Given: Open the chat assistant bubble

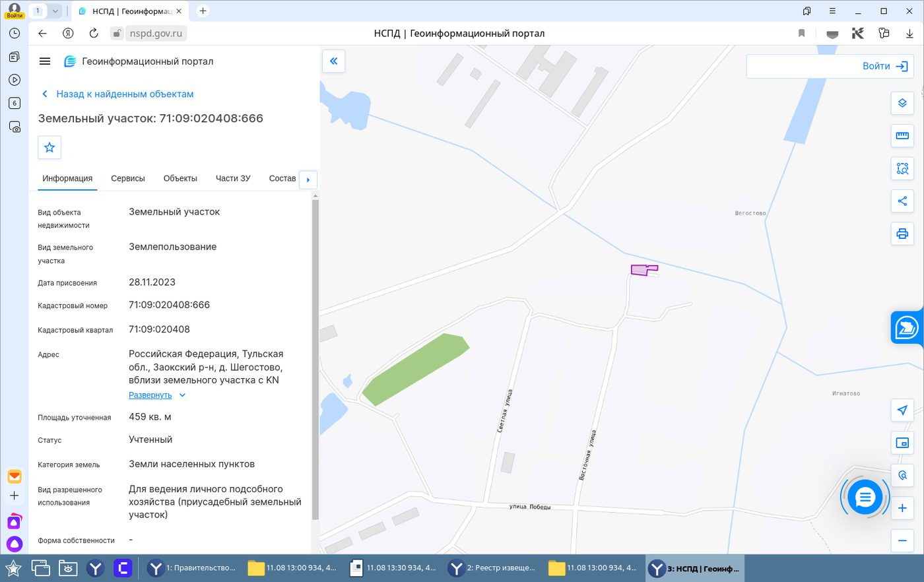Looking at the screenshot, I should [865, 498].
